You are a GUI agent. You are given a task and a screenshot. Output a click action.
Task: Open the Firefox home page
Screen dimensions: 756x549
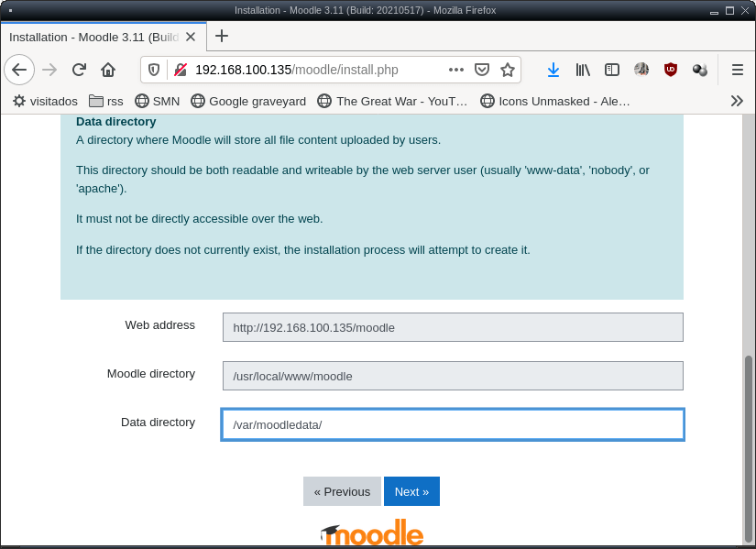pyautogui.click(x=108, y=70)
